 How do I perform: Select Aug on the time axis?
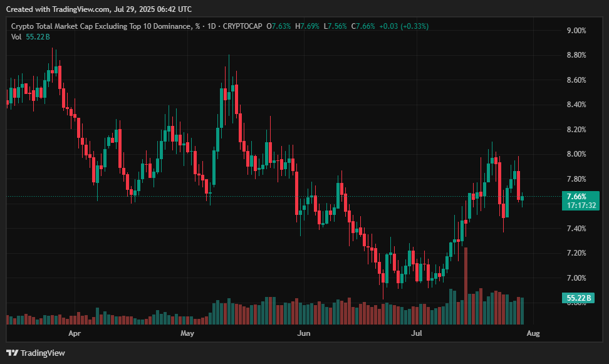pos(533,334)
